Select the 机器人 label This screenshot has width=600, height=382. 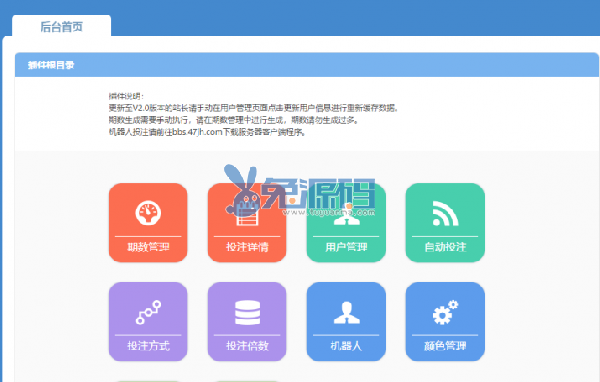click(346, 346)
